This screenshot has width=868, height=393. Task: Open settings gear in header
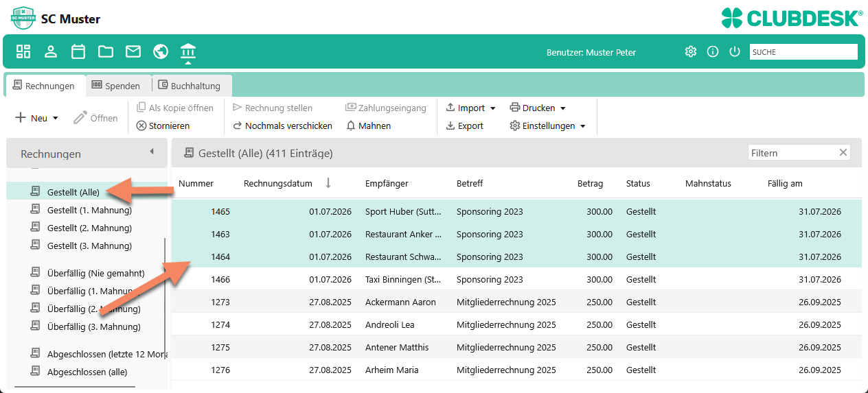coord(691,51)
